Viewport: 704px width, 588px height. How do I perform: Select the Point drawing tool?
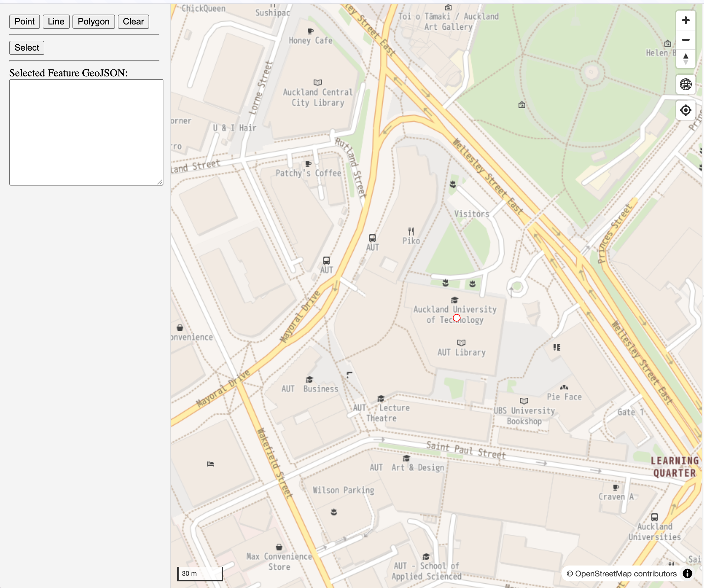click(x=24, y=21)
